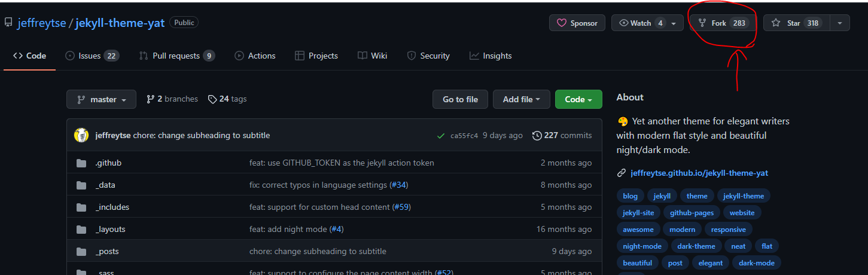The image size is (868, 275).
Task: Open the Actions tab
Action: click(x=255, y=56)
